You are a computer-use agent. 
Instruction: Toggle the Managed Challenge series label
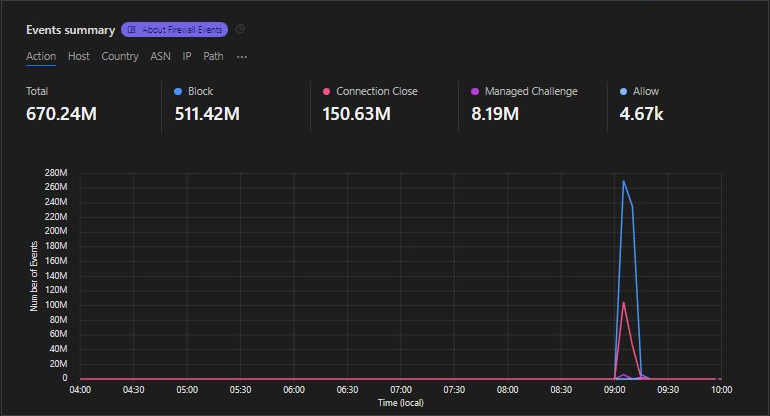click(x=531, y=91)
